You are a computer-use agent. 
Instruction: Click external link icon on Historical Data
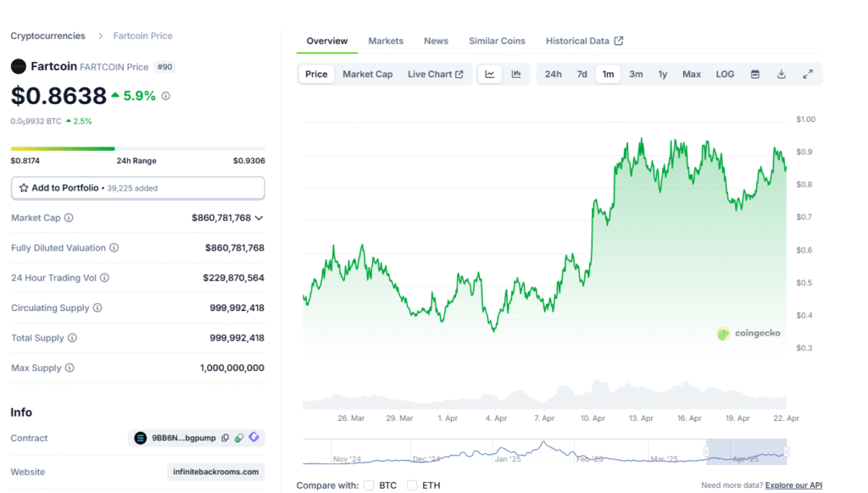[618, 41]
